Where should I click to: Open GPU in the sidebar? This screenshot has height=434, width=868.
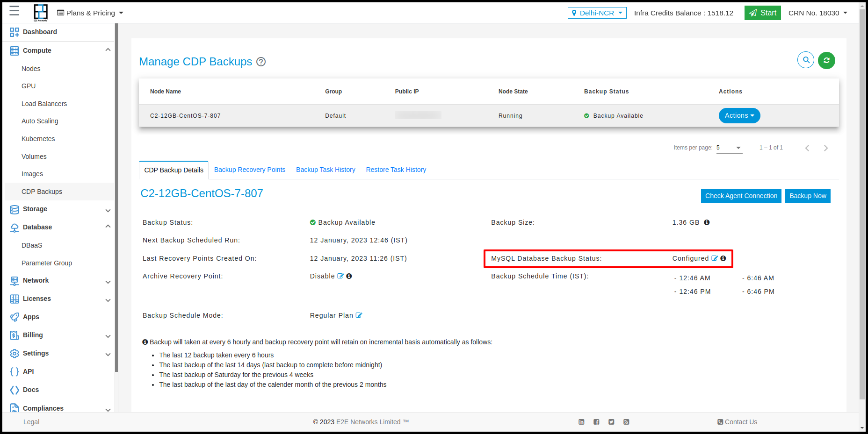point(29,86)
